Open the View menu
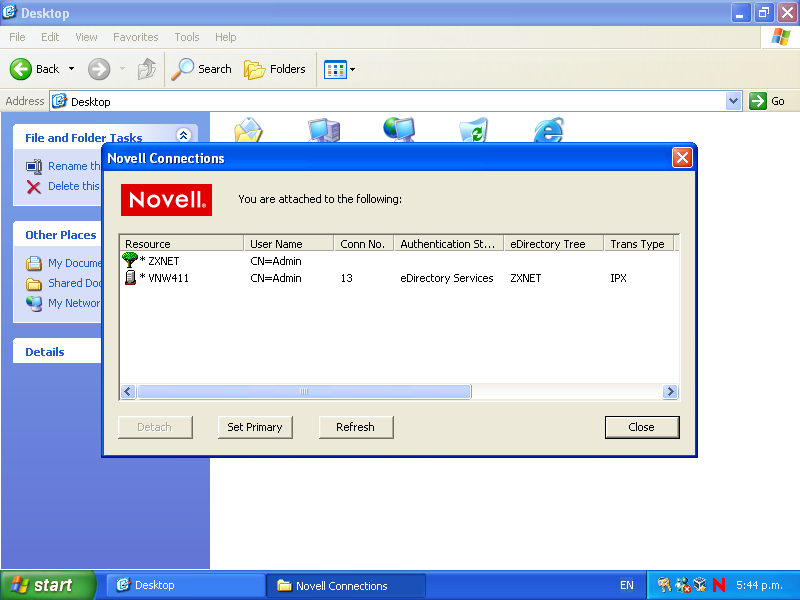The width and height of the screenshot is (800, 600). coord(86,37)
